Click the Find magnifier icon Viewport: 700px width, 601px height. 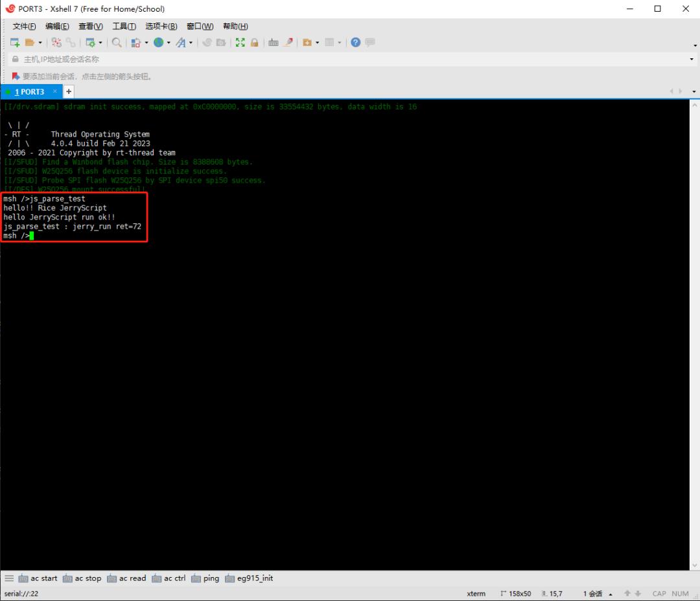[x=117, y=42]
